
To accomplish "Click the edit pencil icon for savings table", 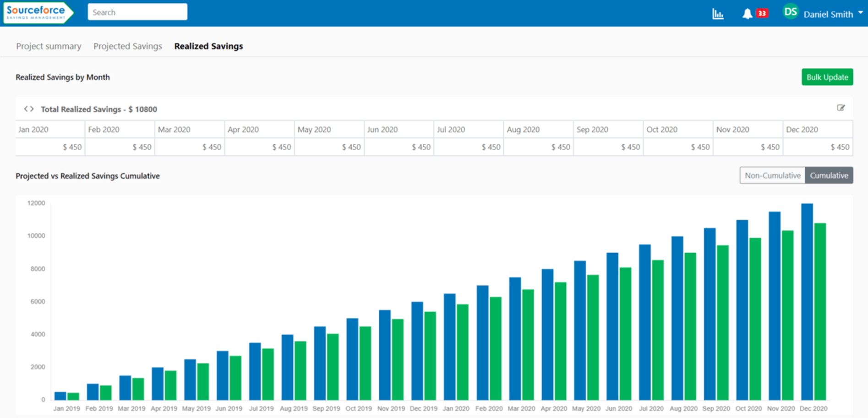I will click(841, 108).
